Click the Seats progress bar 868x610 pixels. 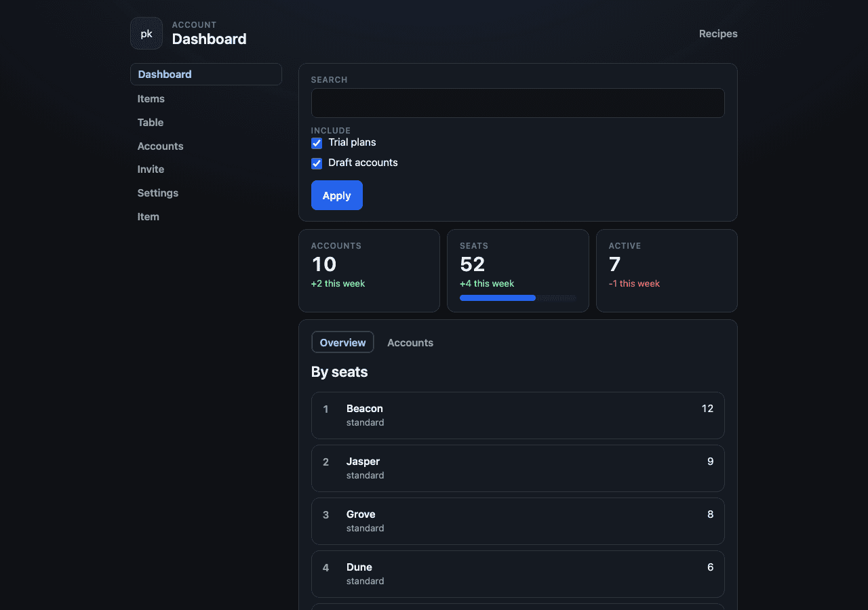(x=518, y=298)
